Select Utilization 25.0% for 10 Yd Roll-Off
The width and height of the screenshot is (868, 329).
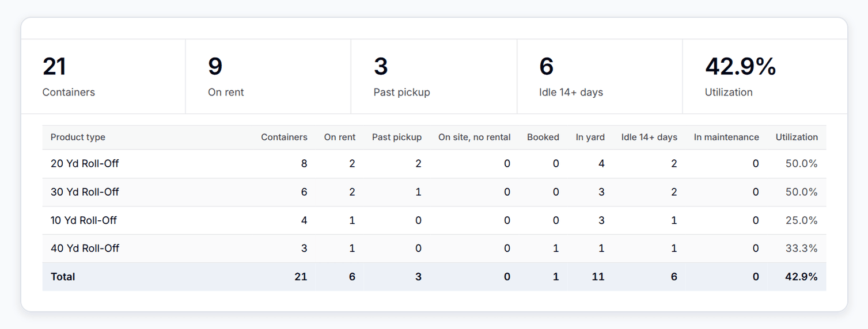[802, 220]
